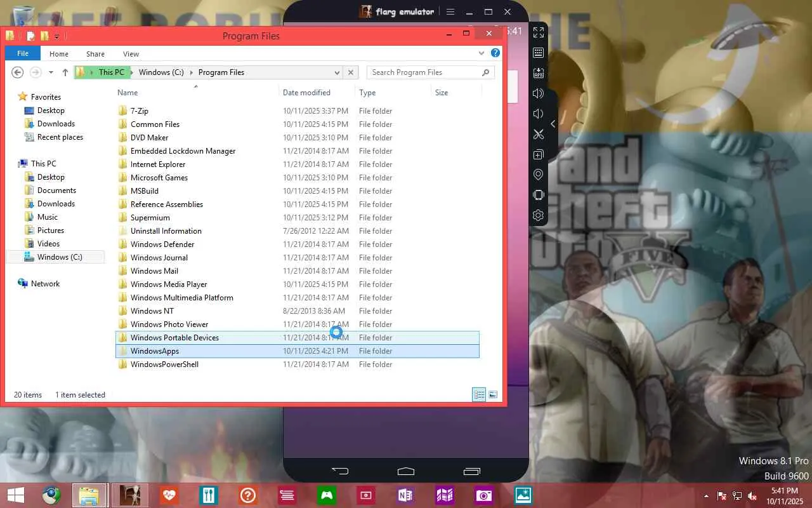The image size is (812, 508).
Task: Select the 7-Zip folder
Action: 298,111
